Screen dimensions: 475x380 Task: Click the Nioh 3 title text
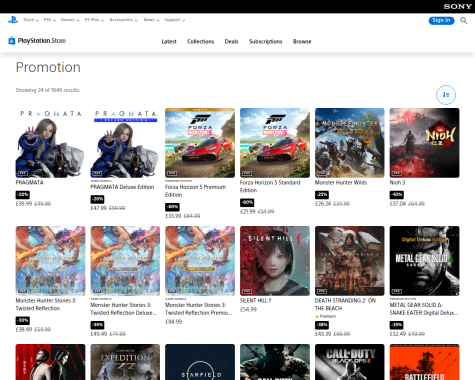[x=397, y=183]
